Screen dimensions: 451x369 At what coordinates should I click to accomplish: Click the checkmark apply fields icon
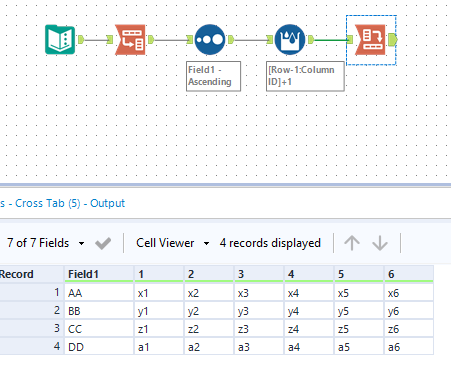[103, 243]
